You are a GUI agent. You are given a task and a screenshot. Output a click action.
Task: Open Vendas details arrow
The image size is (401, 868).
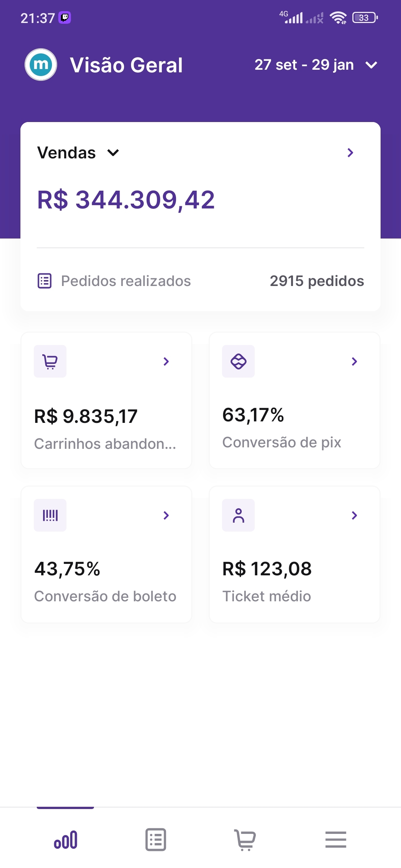[350, 152]
